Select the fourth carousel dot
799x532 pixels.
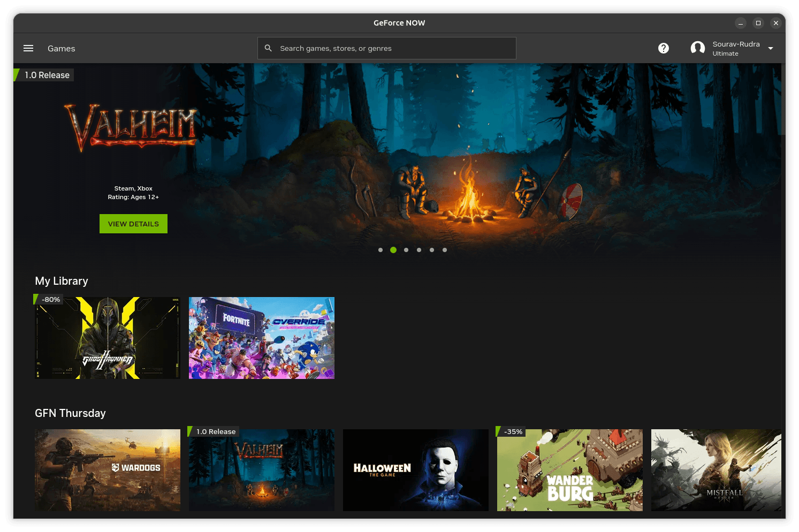click(419, 250)
